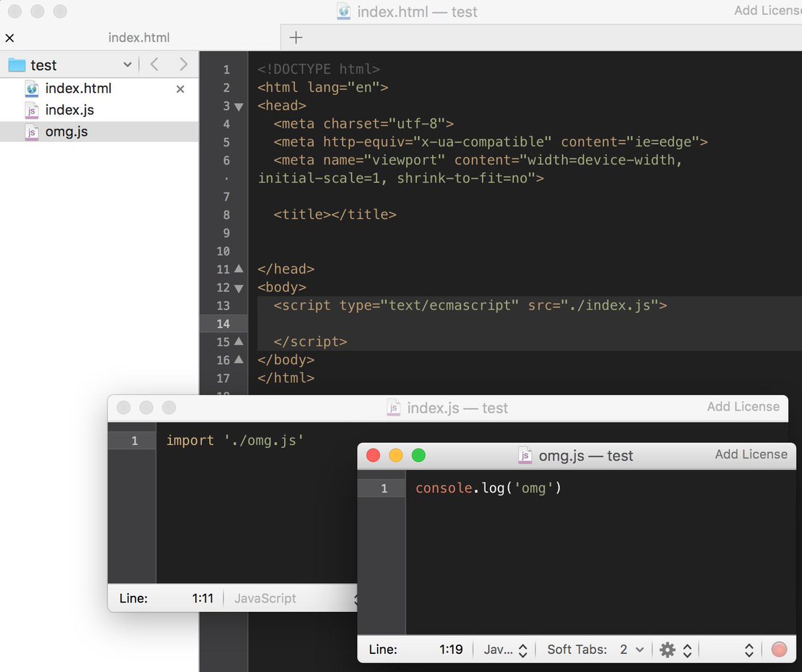Click the console.log('omg') code line
Viewport: 802px width, 672px height.
click(x=489, y=488)
